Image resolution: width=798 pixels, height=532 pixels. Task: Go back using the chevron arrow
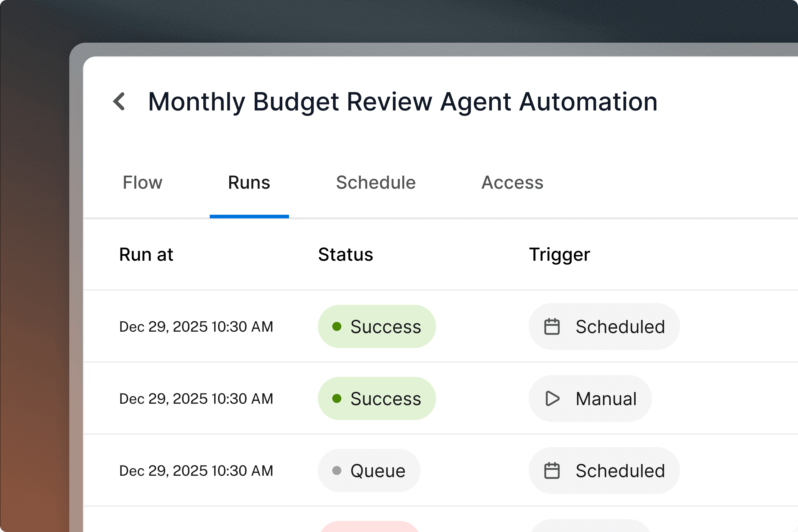tap(119, 101)
